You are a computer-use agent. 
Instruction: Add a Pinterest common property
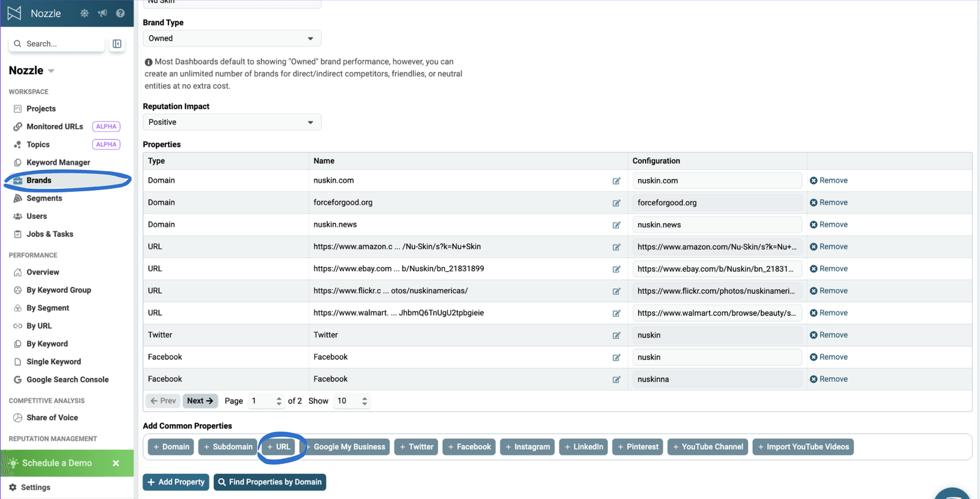(x=638, y=447)
